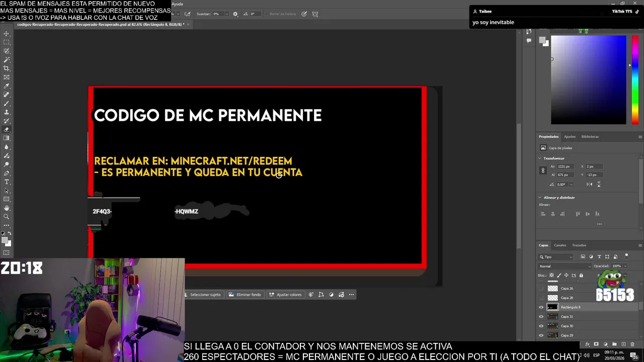Select the Crop tool

(7, 68)
